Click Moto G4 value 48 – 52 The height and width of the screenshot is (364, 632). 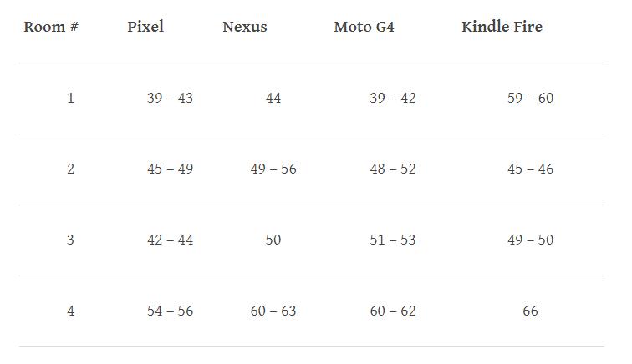(392, 169)
